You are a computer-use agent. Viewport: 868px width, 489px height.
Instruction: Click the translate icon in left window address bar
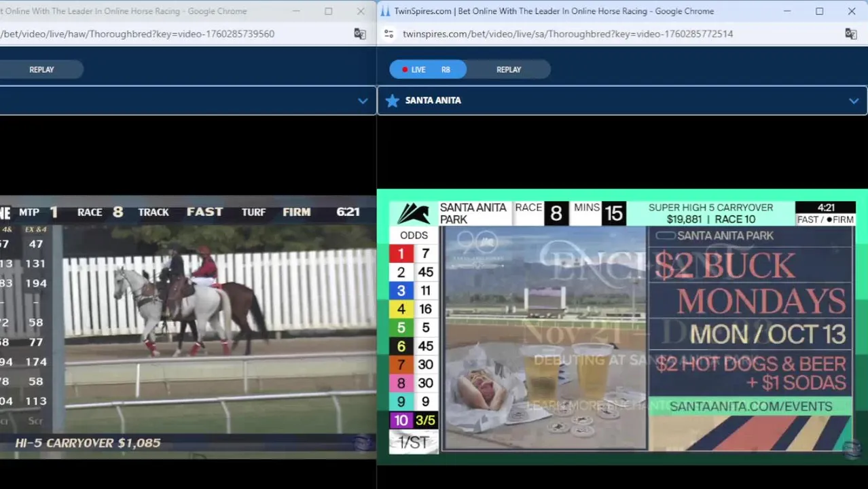coord(360,34)
